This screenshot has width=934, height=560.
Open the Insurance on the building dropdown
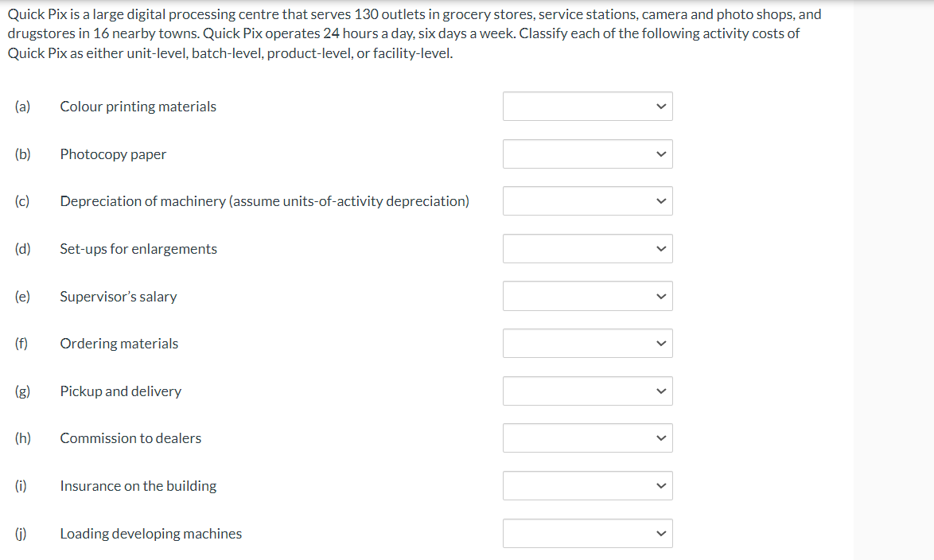[x=588, y=485]
